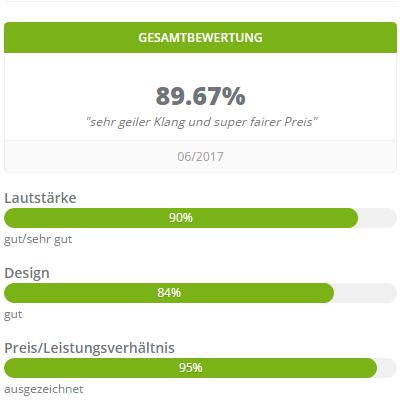Image resolution: width=405 pixels, height=413 pixels.
Task: Click the "ausgezeichnet" rating text
Action: point(44,389)
